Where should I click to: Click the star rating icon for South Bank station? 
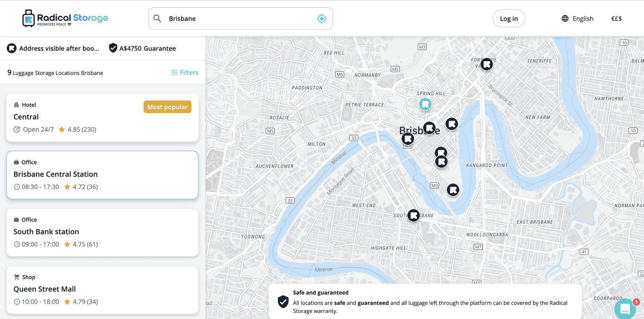tap(67, 244)
